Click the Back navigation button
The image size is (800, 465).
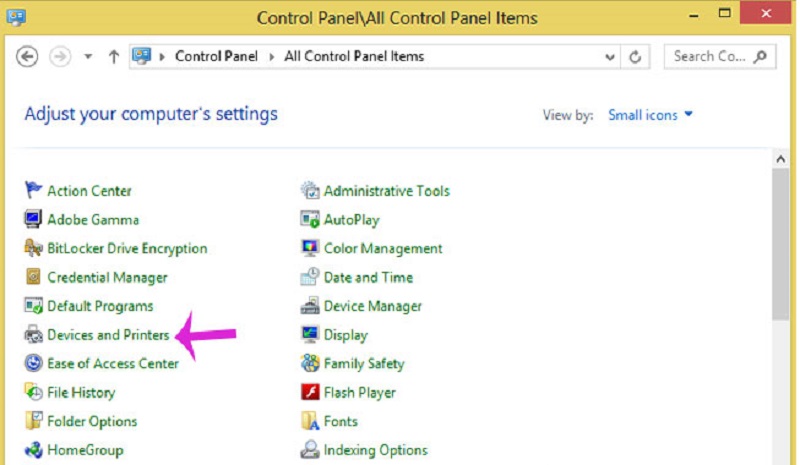27,56
